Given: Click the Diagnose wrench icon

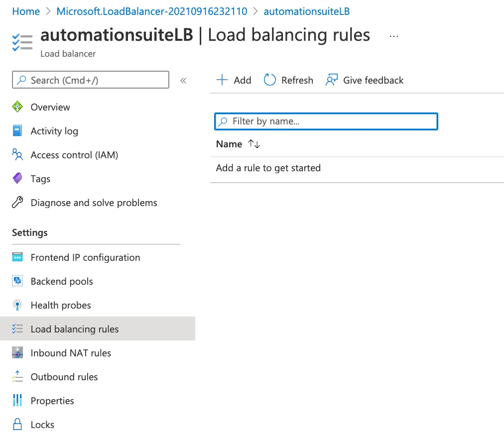Looking at the screenshot, I should click(17, 203).
